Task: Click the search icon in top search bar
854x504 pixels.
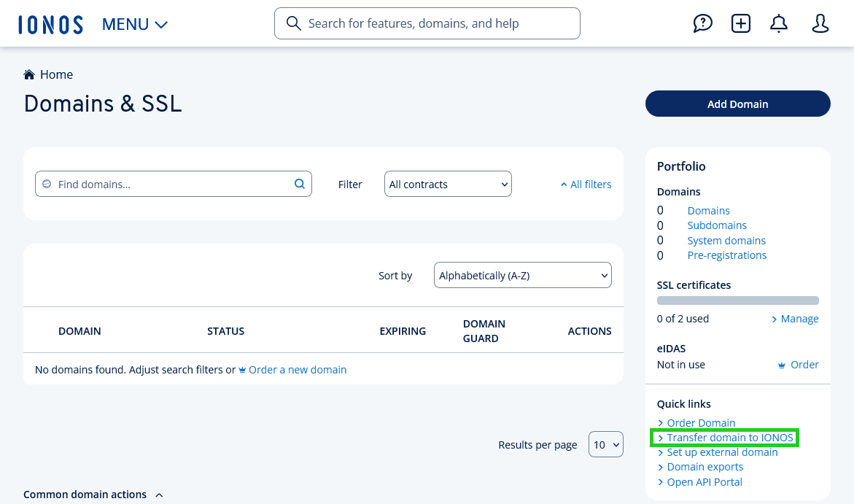Action: pos(294,23)
